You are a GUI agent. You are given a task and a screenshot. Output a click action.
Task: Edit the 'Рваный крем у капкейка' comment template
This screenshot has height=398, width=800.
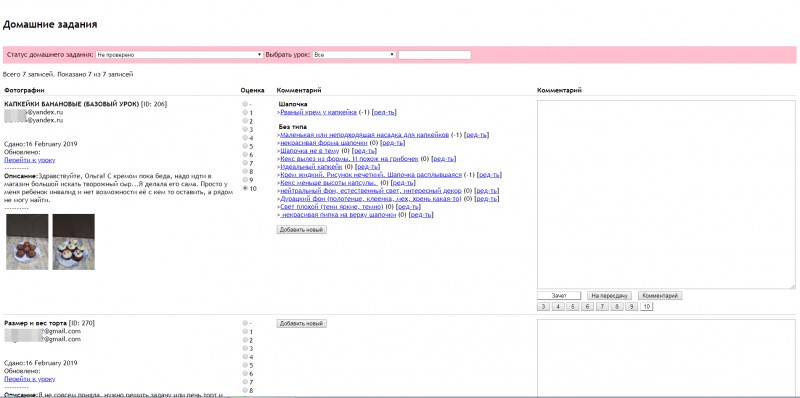[384, 112]
